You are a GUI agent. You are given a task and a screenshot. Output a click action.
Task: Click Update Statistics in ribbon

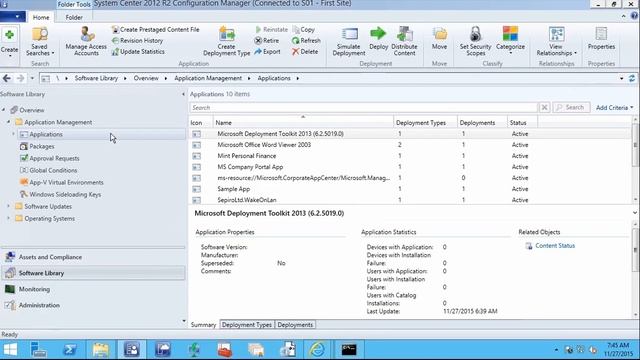tap(138, 51)
